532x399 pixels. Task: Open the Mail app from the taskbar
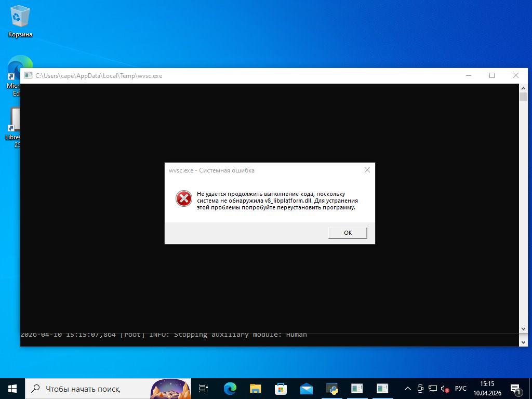[x=306, y=389]
